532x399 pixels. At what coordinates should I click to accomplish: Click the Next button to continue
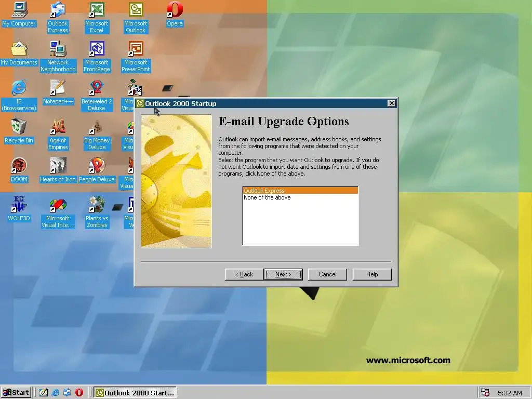pyautogui.click(x=283, y=274)
